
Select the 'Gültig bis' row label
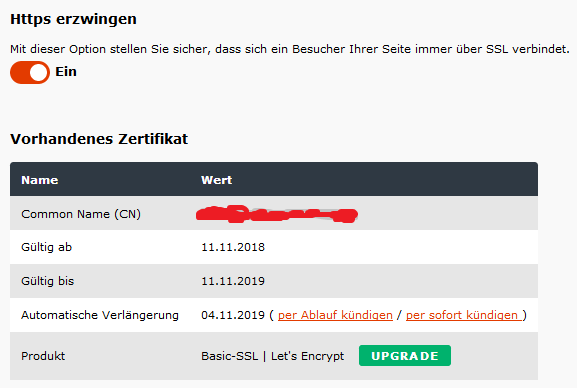tap(47, 281)
